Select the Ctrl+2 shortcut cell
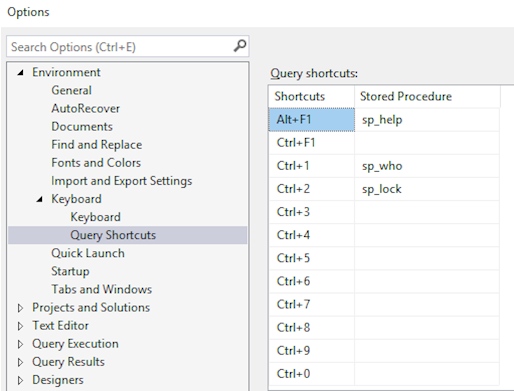The height and width of the screenshot is (391, 514). (312, 189)
